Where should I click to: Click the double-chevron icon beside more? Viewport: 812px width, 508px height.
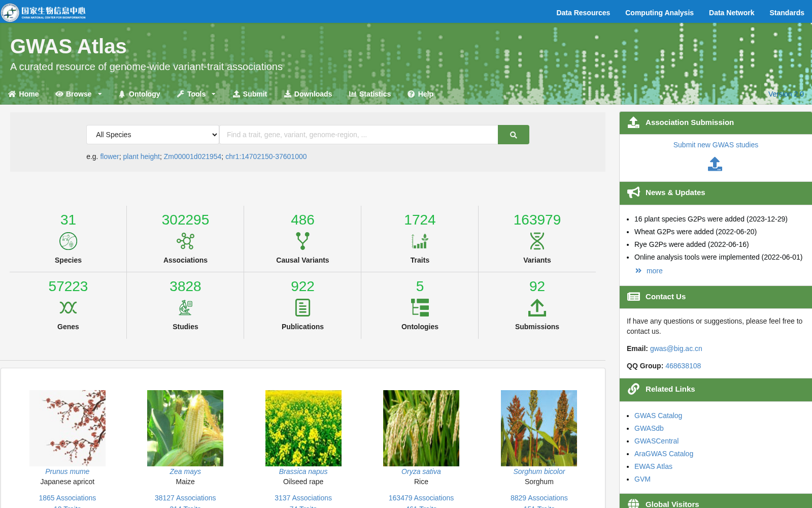[638, 271]
